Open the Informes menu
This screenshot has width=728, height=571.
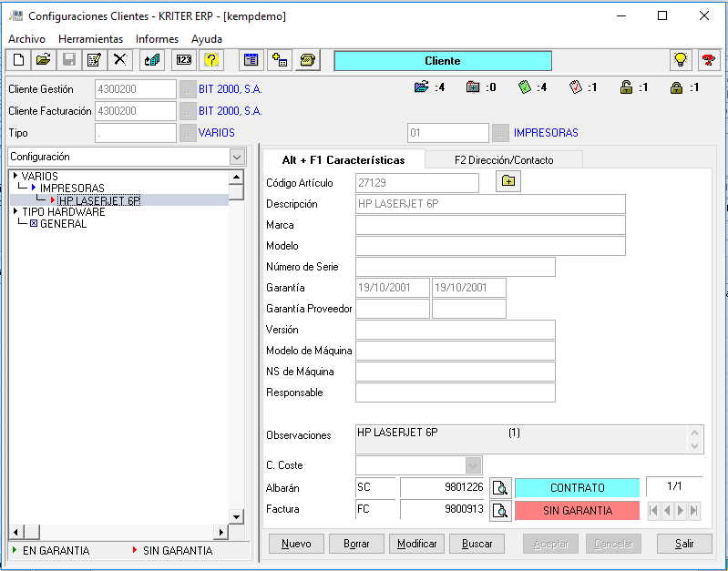pos(157,39)
